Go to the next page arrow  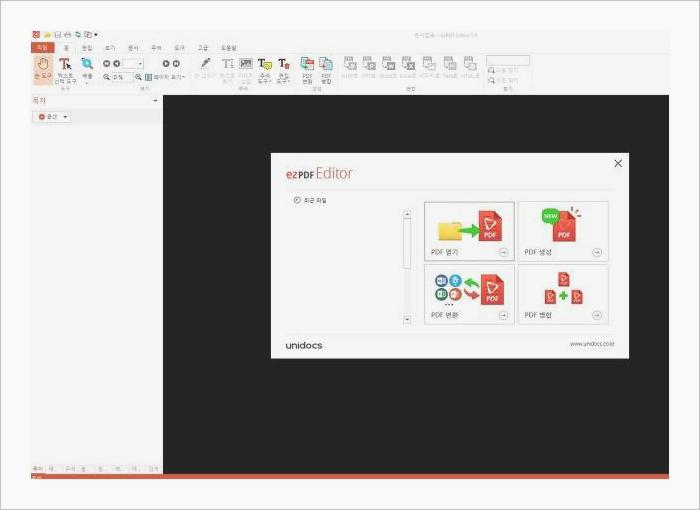(x=166, y=63)
